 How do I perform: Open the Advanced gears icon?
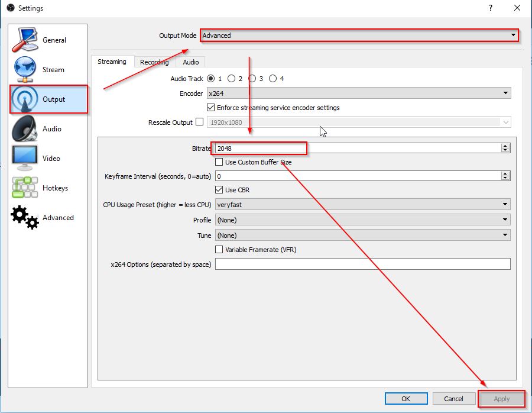coord(25,217)
